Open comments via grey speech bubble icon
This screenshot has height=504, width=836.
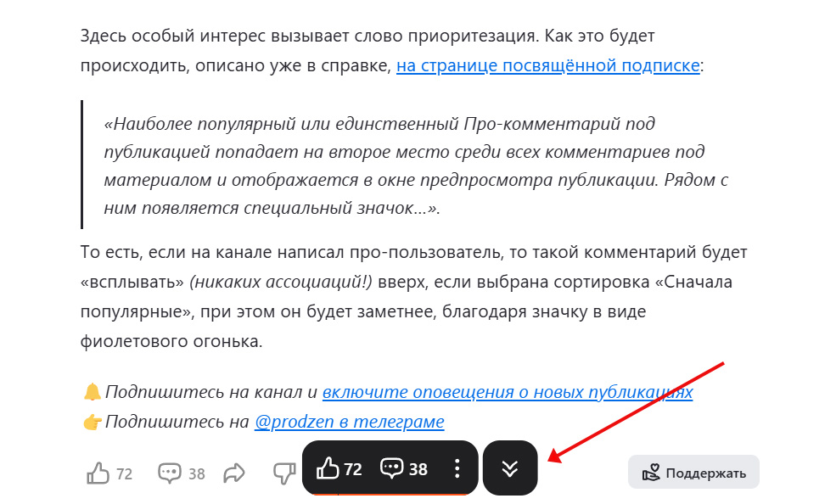(170, 473)
